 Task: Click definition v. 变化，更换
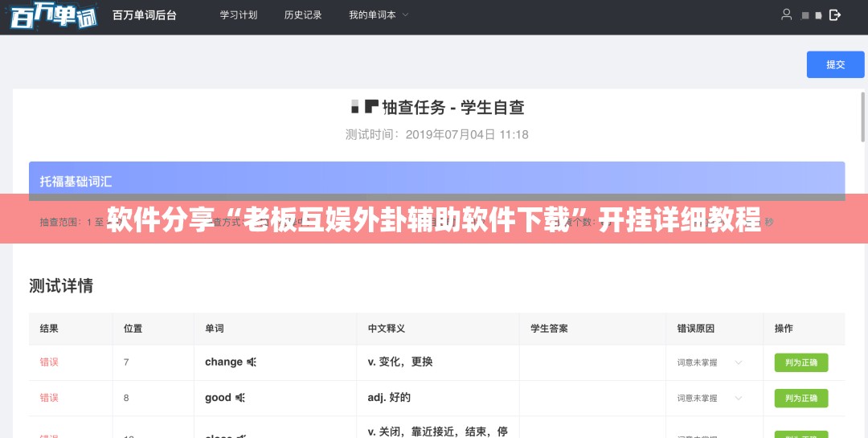tap(400, 362)
